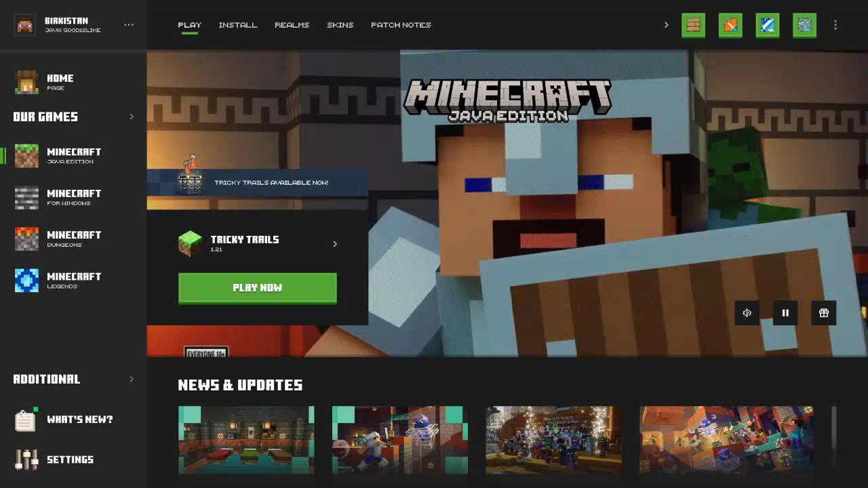
Task: Open the second news thumbnail with skeleton
Action: click(x=400, y=440)
